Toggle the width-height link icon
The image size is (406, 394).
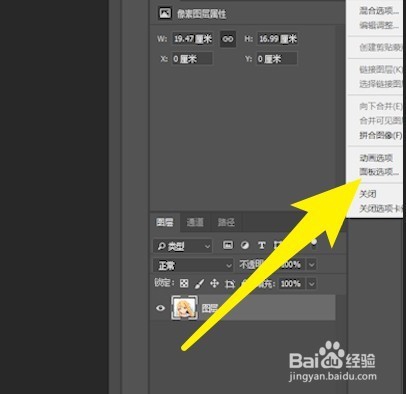coord(228,39)
